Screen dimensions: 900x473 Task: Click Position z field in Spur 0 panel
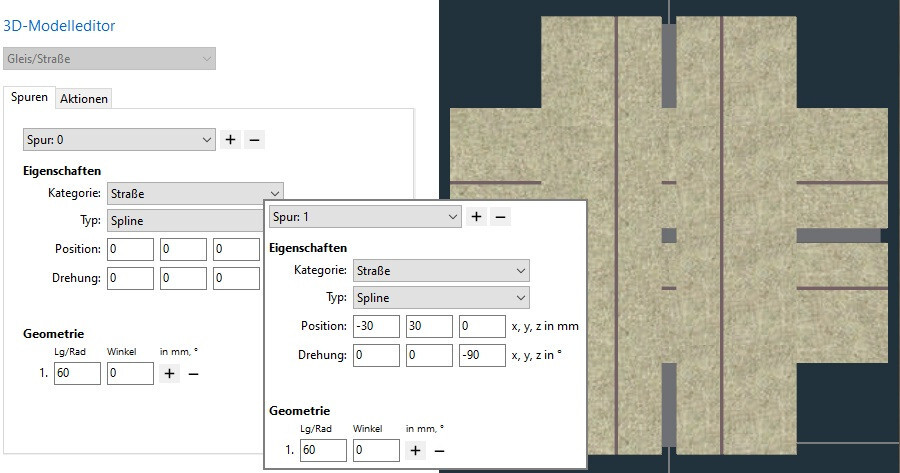click(236, 249)
